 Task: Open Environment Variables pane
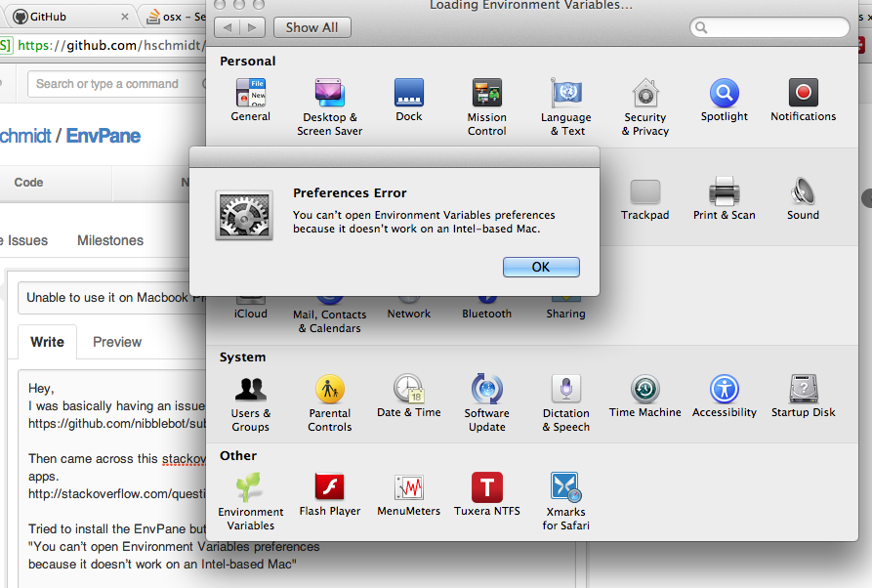coord(250,502)
